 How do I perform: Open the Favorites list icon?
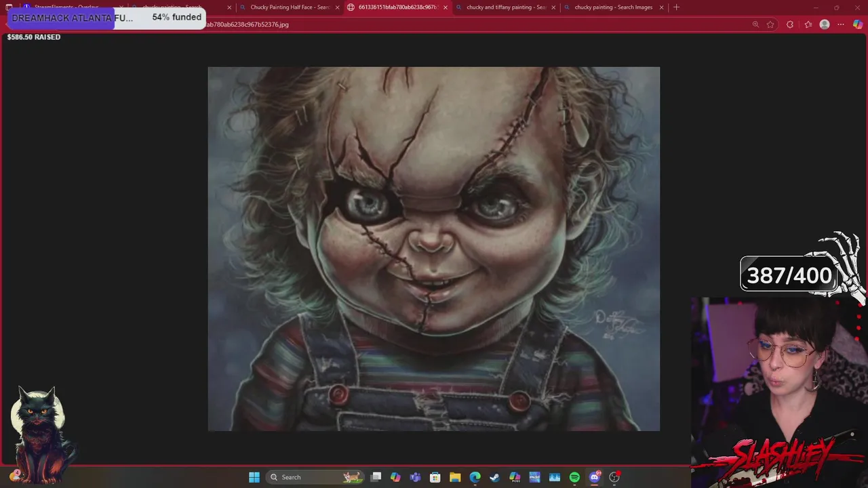[x=808, y=24]
